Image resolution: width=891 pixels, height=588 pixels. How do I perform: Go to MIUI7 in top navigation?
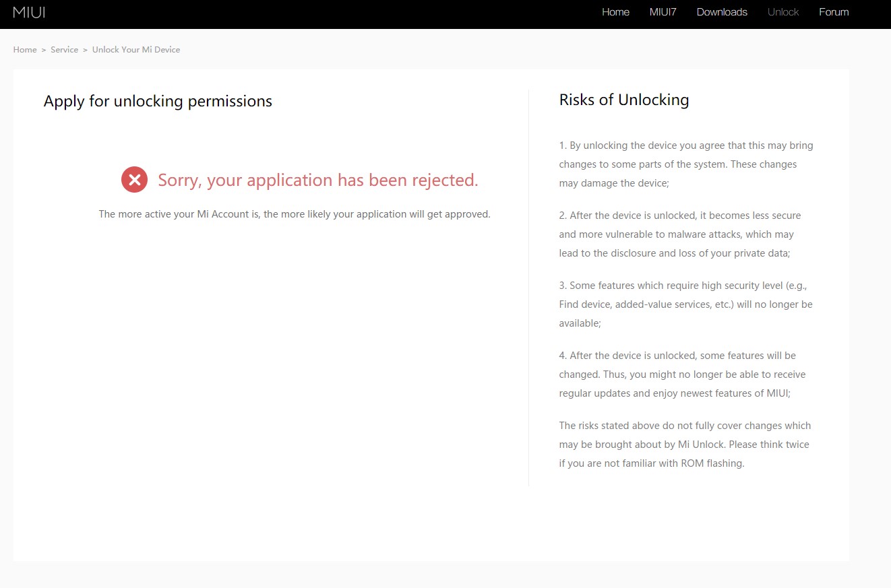click(x=663, y=12)
